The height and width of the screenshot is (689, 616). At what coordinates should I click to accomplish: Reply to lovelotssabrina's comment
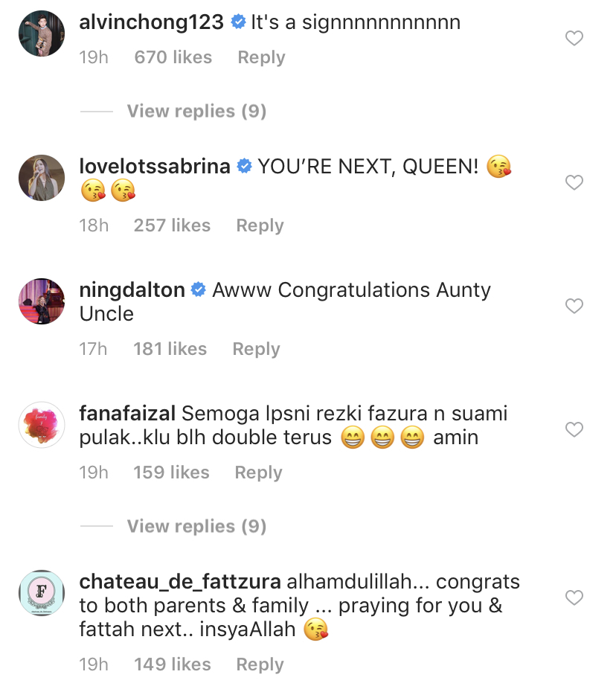click(260, 225)
